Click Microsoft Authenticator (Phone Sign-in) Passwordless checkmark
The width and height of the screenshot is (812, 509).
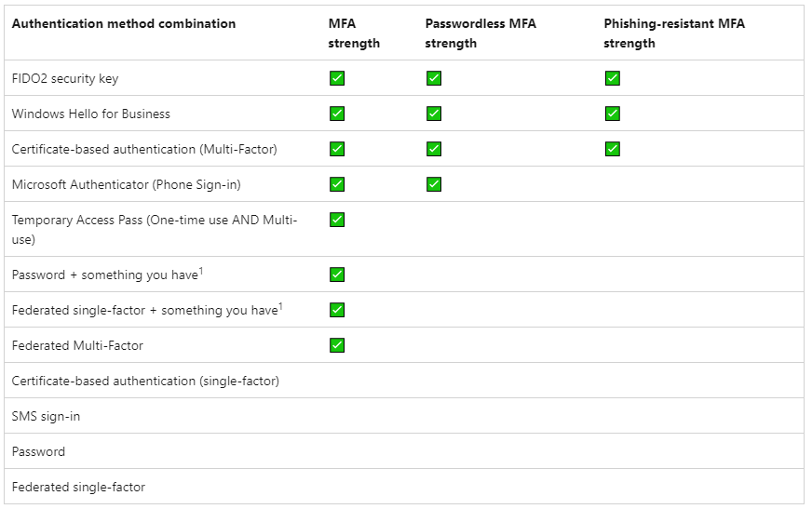coord(434,184)
